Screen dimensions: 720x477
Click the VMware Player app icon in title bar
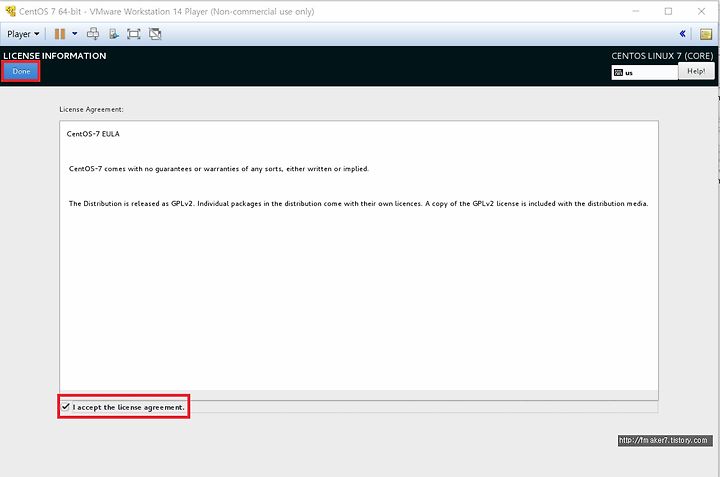pos(10,11)
